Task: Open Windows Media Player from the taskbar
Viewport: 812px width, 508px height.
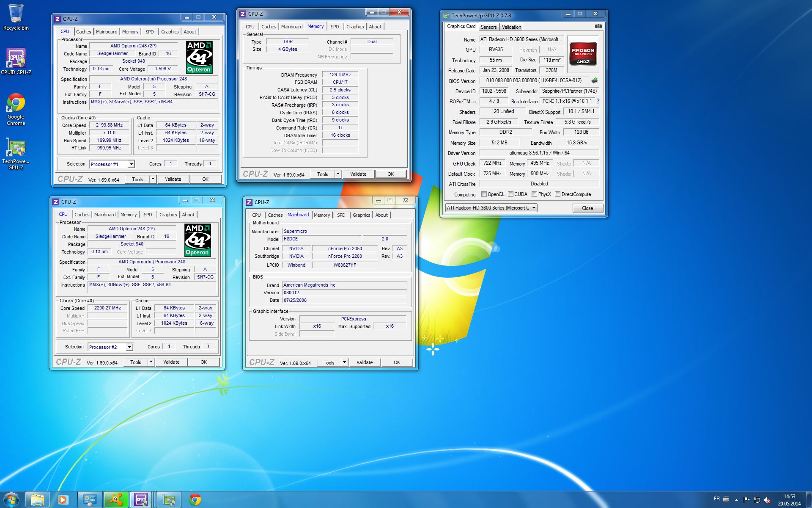Action: point(63,500)
